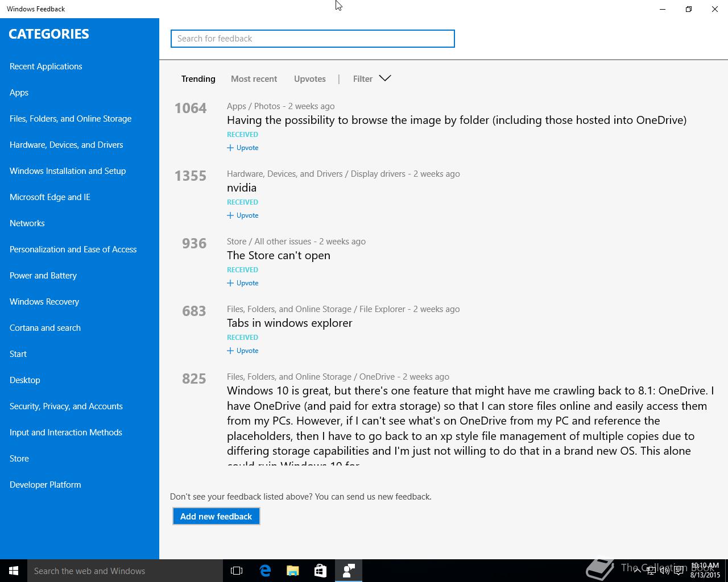The image size is (728, 582).
Task: Open Hardware, Devices, and Drivers category
Action: pos(66,145)
